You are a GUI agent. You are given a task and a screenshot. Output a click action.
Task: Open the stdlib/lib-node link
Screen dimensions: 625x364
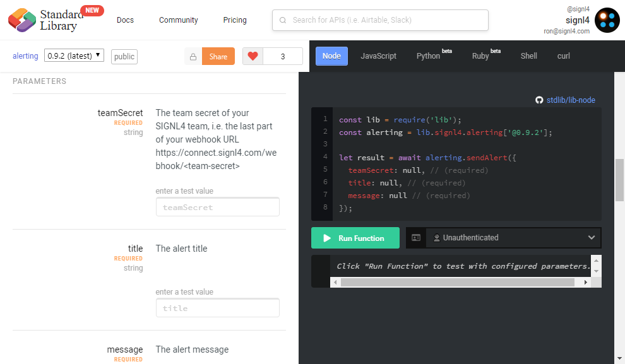point(571,100)
